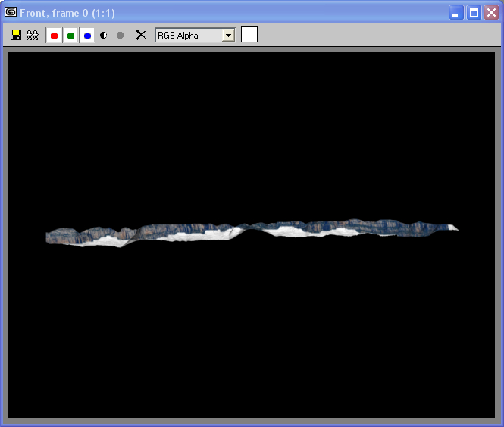Click the white color swatch
Image resolution: width=504 pixels, height=427 pixels.
point(249,34)
